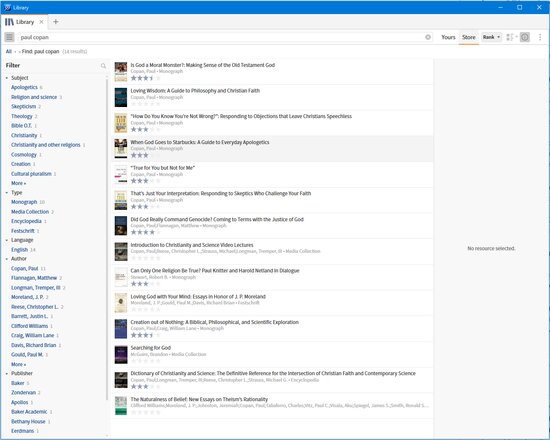This screenshot has width=550, height=440.
Task: Filter by author Copan, Paul
Action: click(x=25, y=268)
